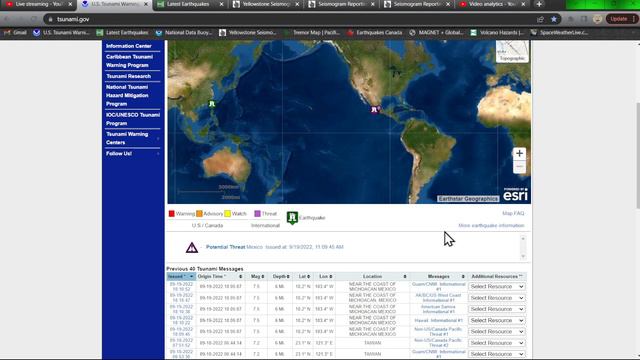Click the purple Threat legend swatch
This screenshot has height=360, width=640.
[257, 213]
